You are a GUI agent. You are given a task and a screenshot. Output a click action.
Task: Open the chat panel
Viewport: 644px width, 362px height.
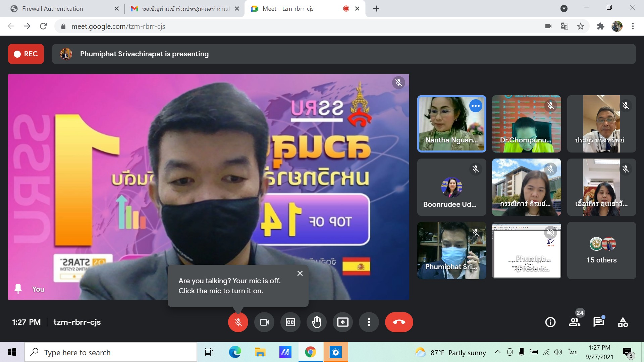point(598,322)
